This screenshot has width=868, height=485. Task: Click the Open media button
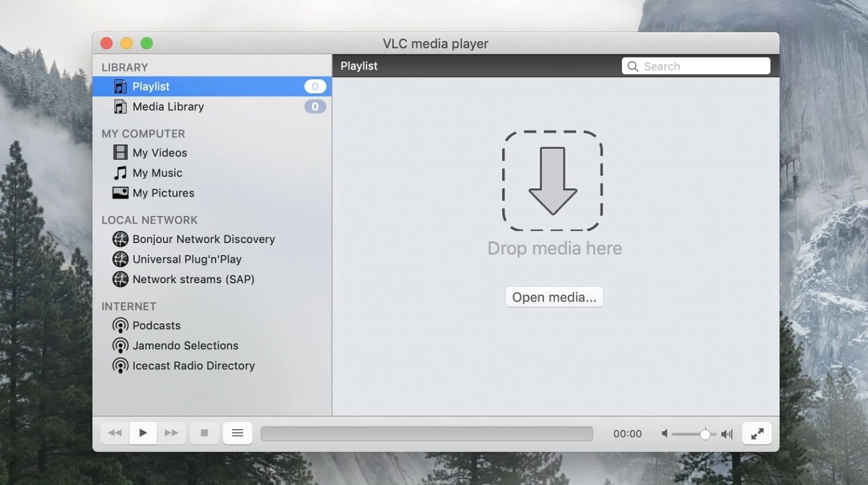(x=554, y=296)
